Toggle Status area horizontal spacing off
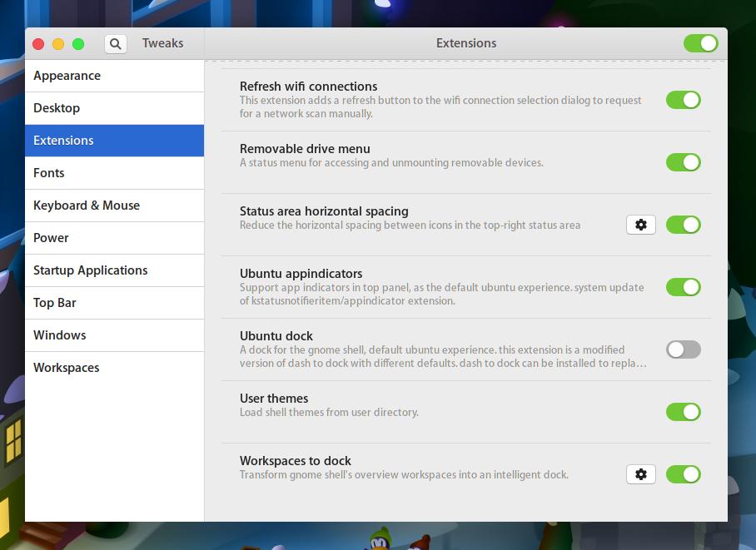The image size is (756, 550). (x=684, y=225)
